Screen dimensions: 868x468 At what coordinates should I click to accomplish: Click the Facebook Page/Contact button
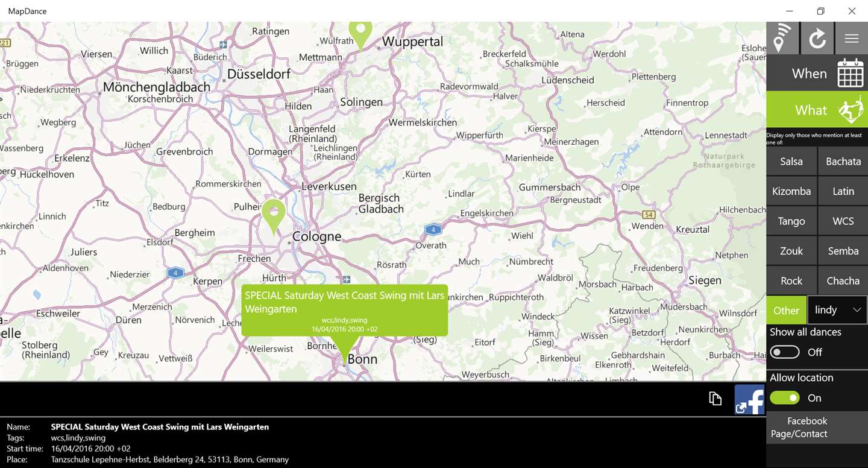point(817,428)
